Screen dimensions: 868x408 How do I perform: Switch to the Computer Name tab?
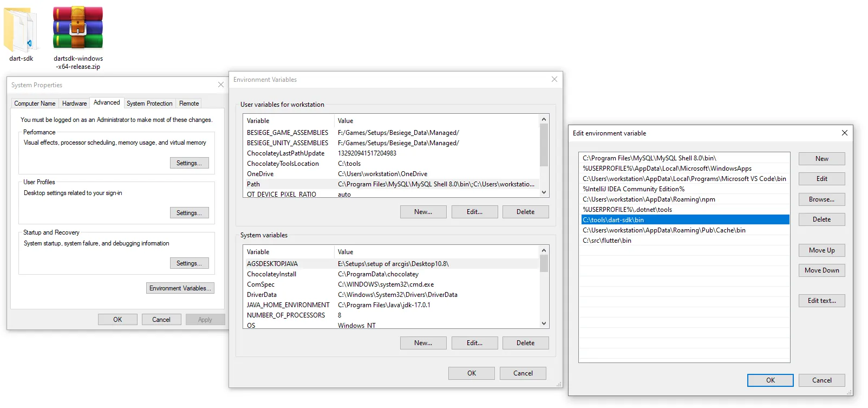[35, 103]
